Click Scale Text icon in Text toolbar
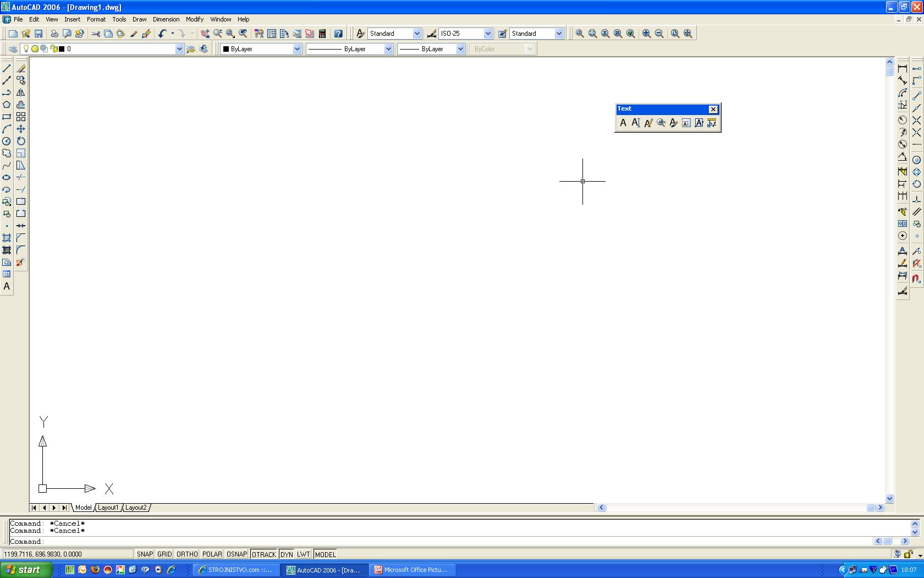This screenshot has height=578, width=924. click(x=686, y=123)
